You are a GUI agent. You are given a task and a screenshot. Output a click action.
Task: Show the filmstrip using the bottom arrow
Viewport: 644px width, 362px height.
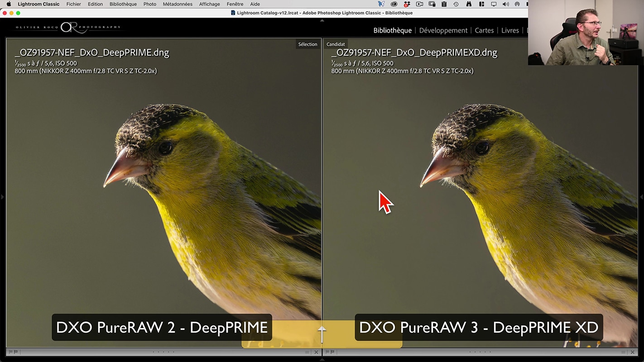point(322,359)
